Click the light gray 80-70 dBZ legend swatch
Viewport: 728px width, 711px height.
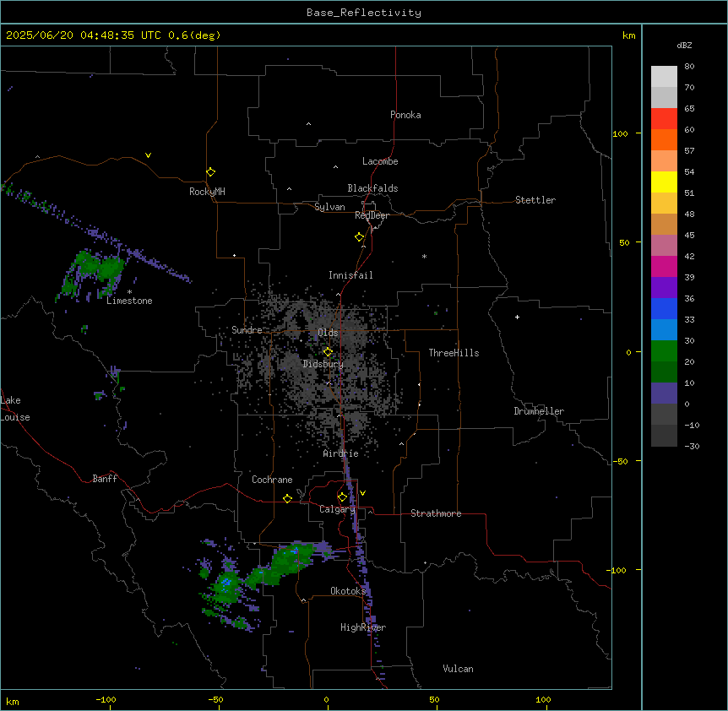click(664, 77)
